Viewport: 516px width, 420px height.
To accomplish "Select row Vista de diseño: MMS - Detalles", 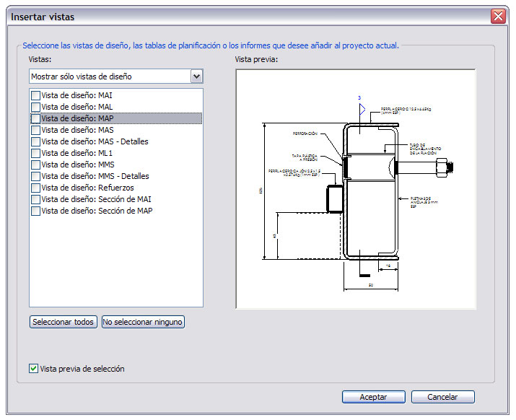I will [95, 176].
